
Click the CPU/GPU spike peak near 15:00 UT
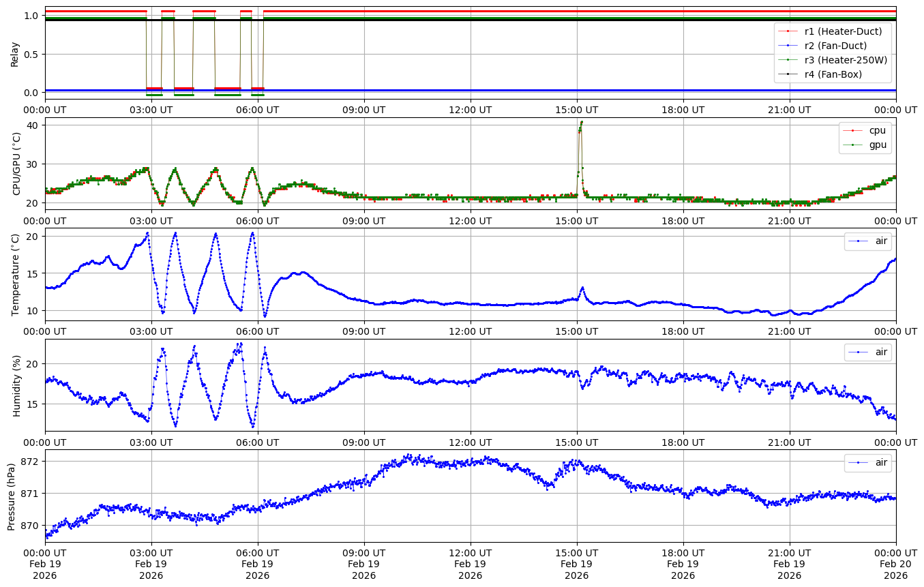click(x=581, y=122)
